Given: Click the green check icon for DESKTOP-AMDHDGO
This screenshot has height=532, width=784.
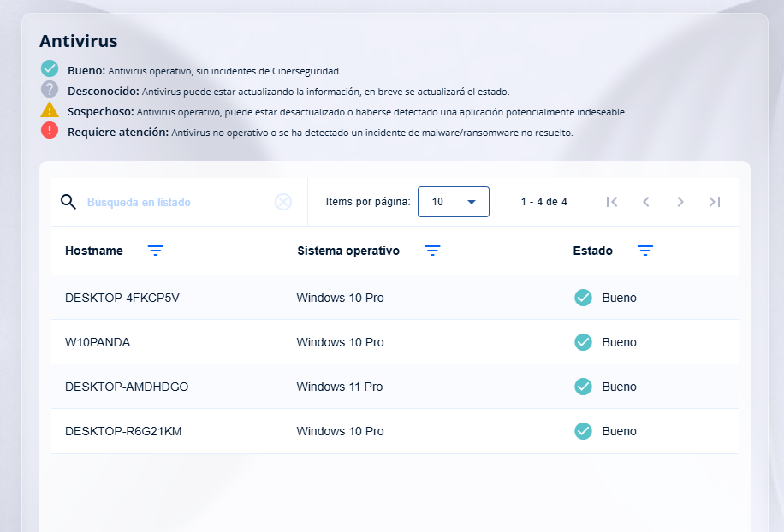Looking at the screenshot, I should (x=583, y=387).
